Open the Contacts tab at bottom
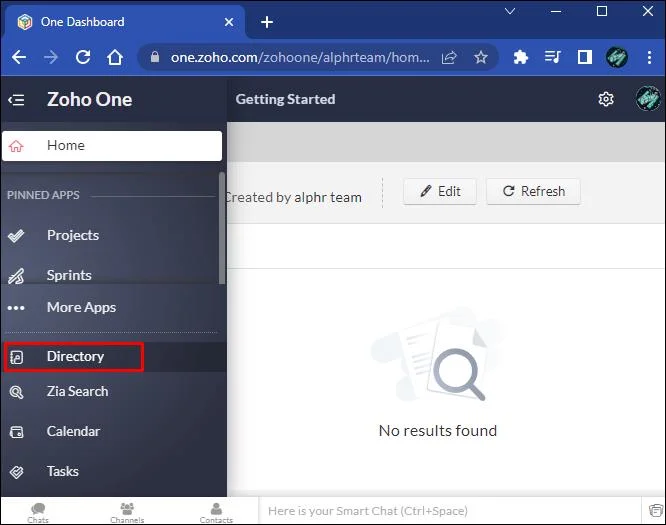This screenshot has height=525, width=666. (216, 512)
